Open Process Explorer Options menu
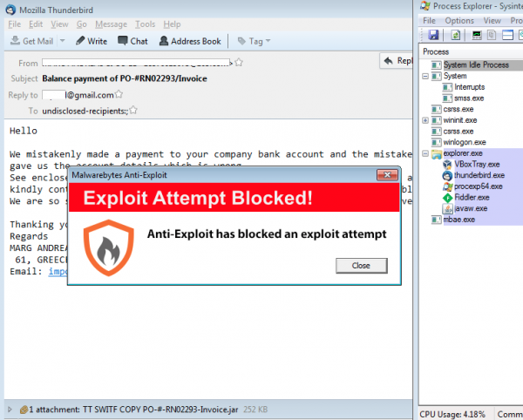The height and width of the screenshot is (420, 523). pos(459,21)
